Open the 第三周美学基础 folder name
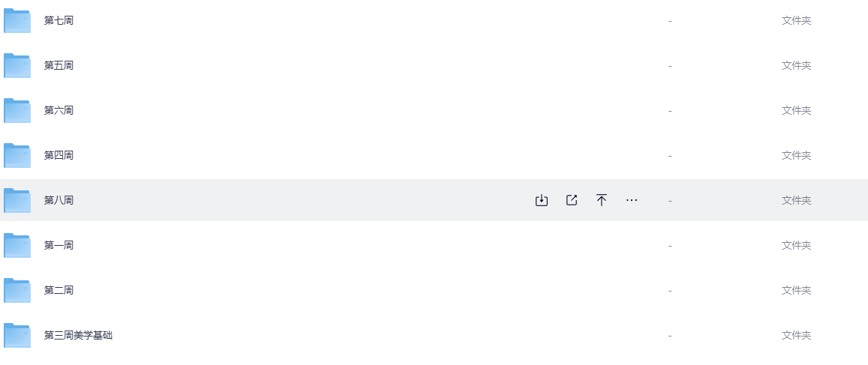 78,336
